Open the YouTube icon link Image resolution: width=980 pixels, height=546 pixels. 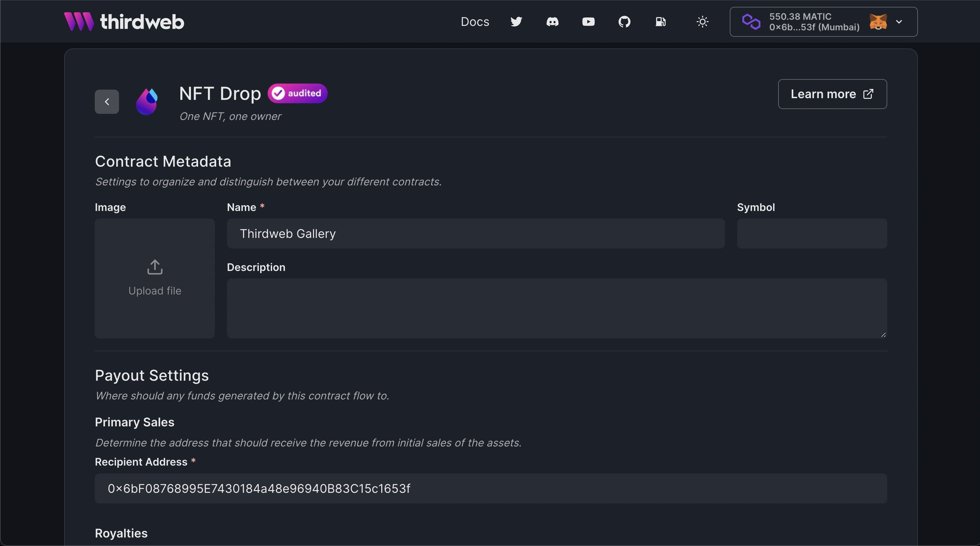tap(588, 22)
